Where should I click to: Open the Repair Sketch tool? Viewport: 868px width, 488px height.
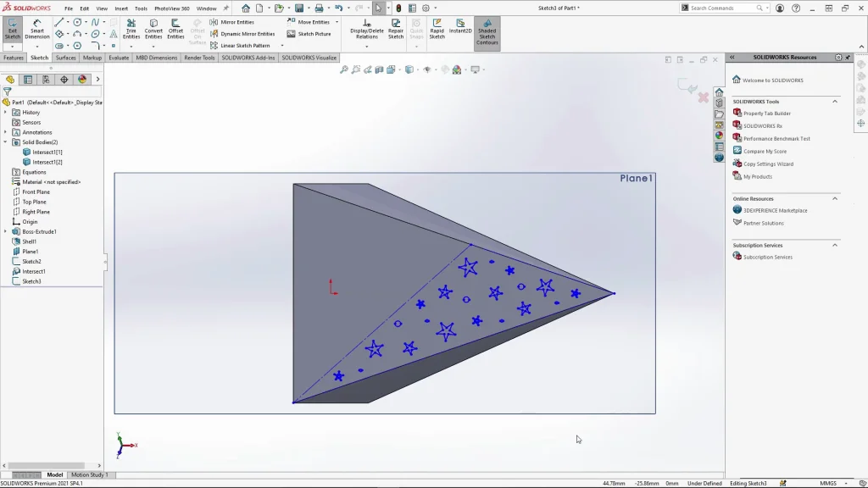pos(396,29)
